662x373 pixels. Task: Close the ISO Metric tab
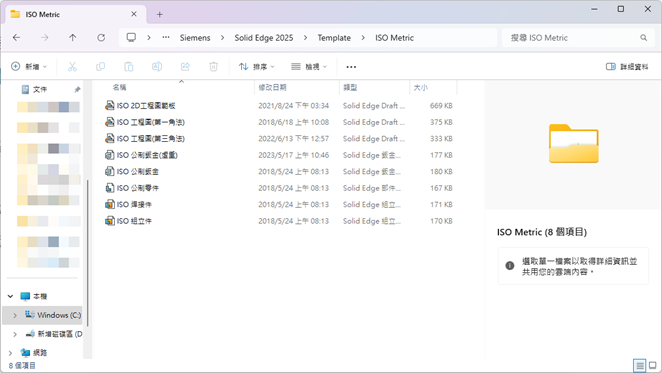point(134,14)
